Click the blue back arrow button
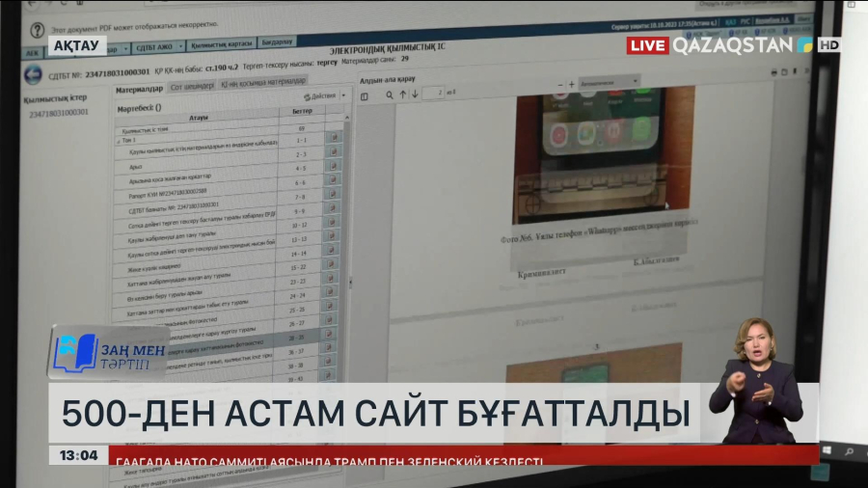Viewport: 868px width, 488px height. click(33, 74)
